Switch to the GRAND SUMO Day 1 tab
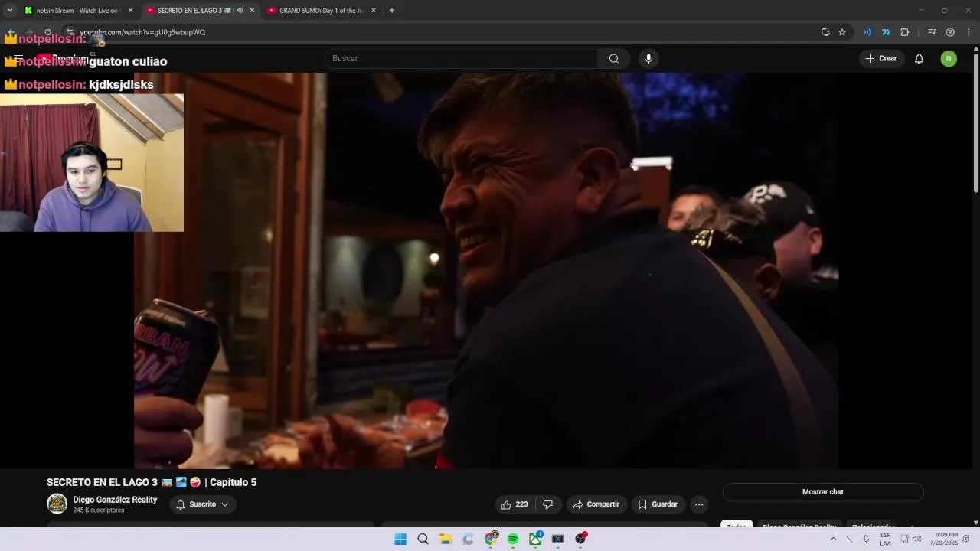Screen dimensions: 980x551 pos(322,11)
